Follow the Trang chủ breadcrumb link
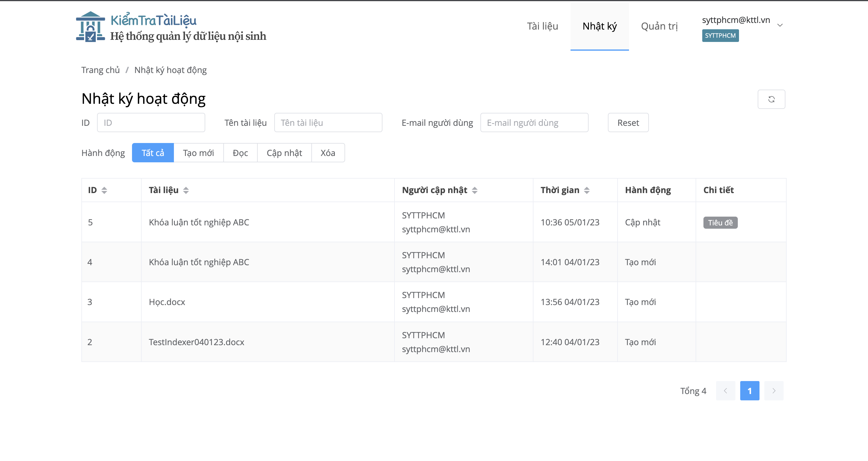The image size is (868, 461). (x=100, y=70)
